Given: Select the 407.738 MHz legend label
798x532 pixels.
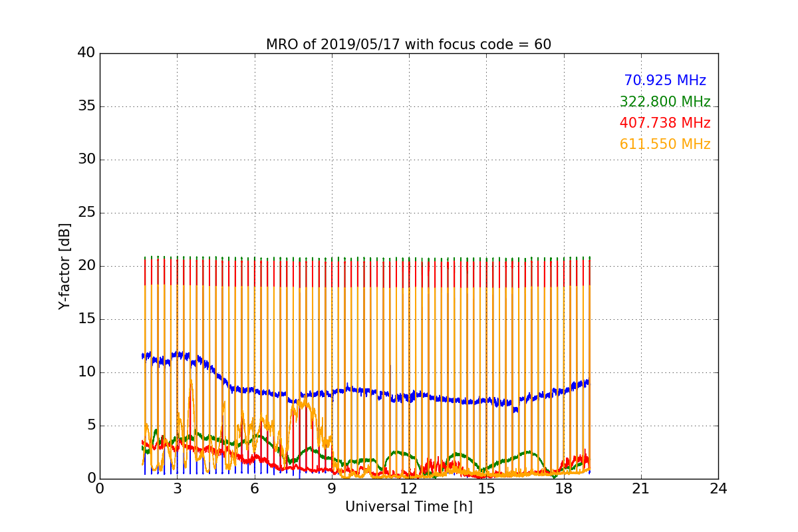Looking at the screenshot, I should click(665, 123).
